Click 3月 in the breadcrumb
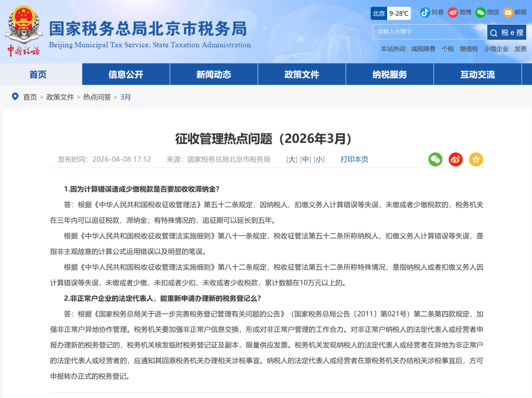 126,97
